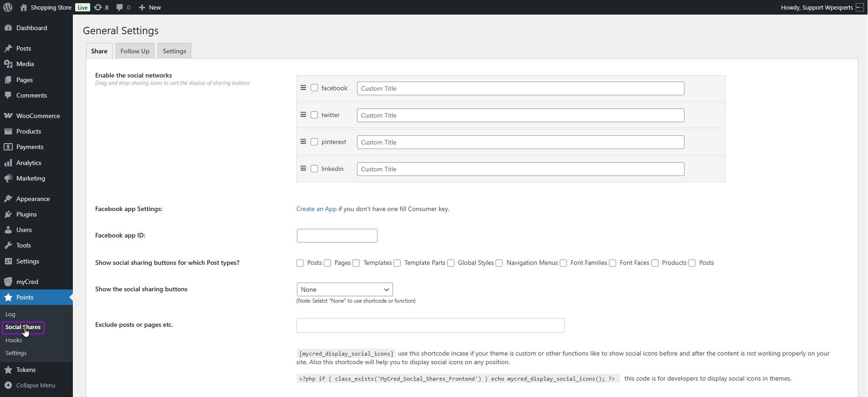Tick the Products post type checkbox
This screenshot has width=868, height=397.
click(655, 263)
